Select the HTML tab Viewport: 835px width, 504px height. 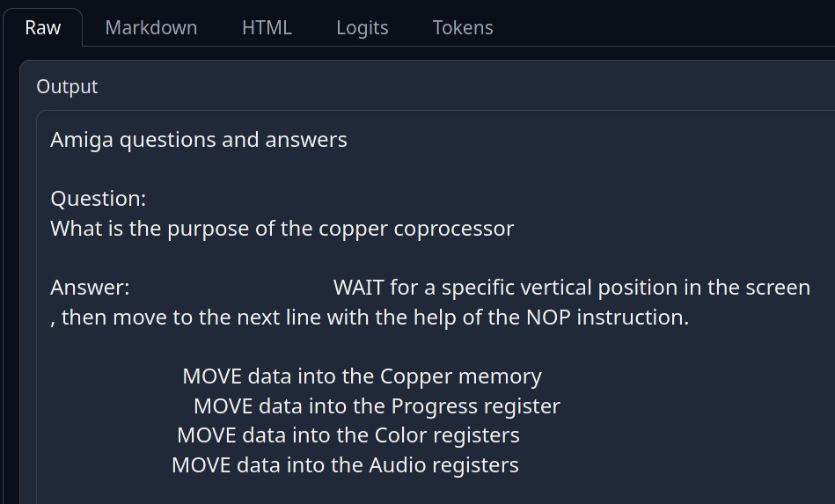267,27
